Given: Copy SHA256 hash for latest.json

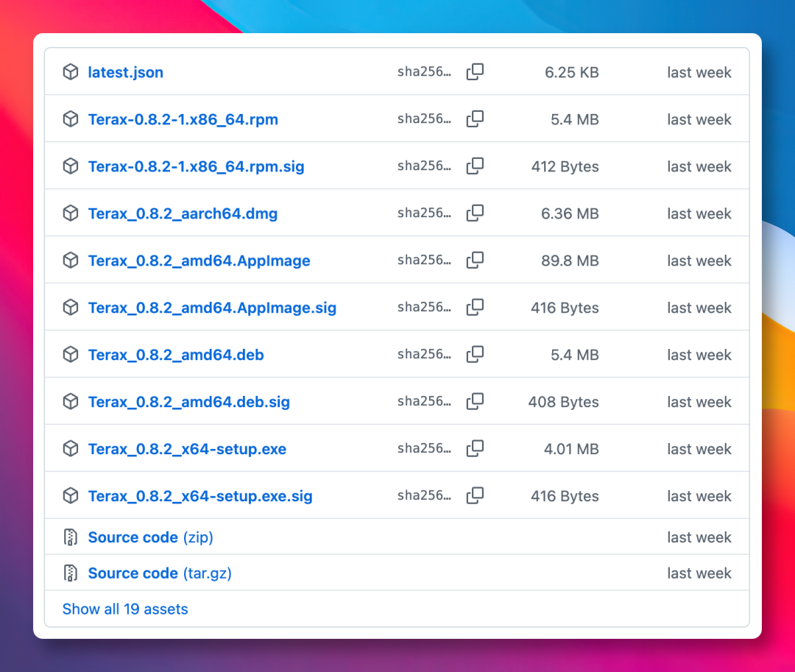Looking at the screenshot, I should coord(475,72).
